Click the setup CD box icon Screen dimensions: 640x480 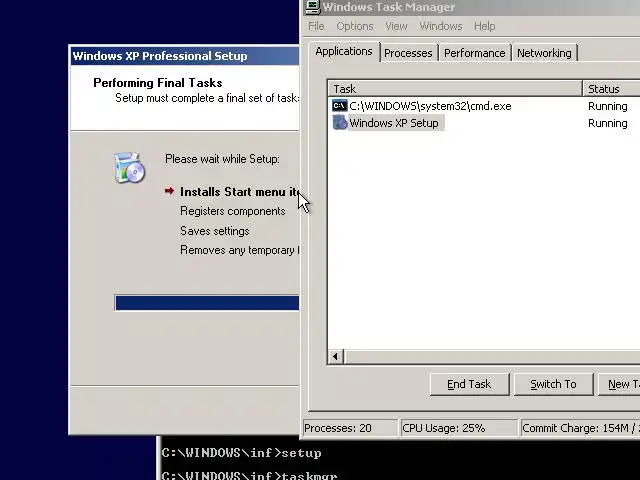tap(129, 167)
